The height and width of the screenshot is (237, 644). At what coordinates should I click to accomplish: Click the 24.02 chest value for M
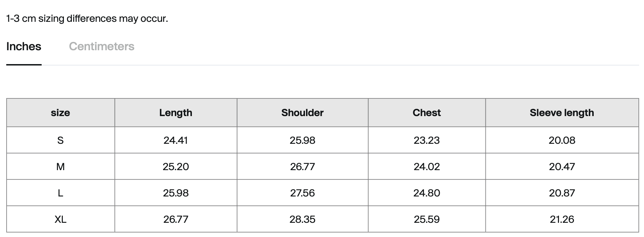pos(426,167)
